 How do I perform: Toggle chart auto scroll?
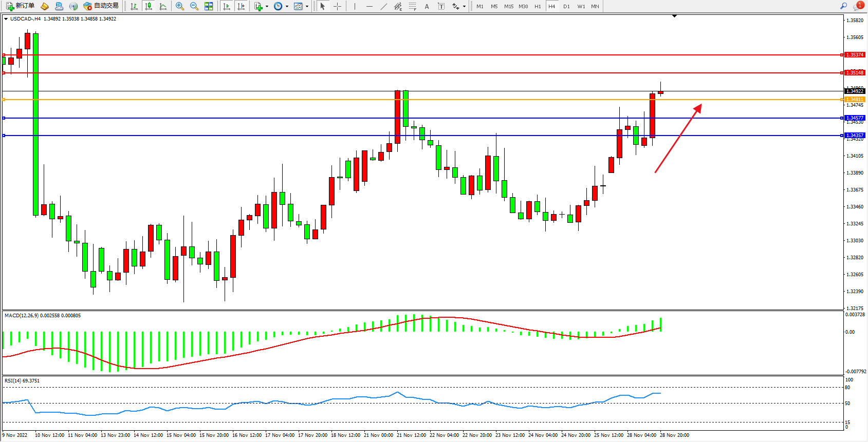[x=227, y=6]
